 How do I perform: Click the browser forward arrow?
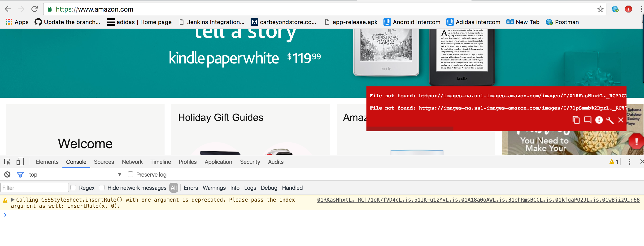click(21, 9)
